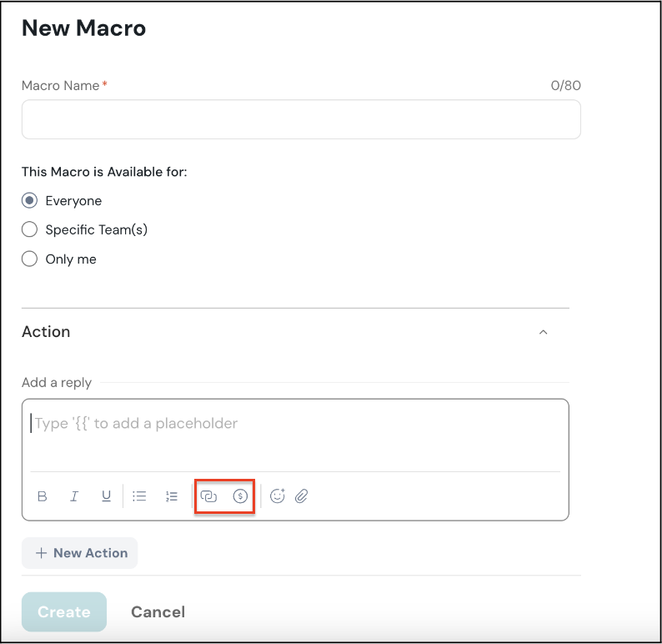662x644 pixels.
Task: Click the linked-squares icon in reply toolbar
Action: (x=208, y=496)
